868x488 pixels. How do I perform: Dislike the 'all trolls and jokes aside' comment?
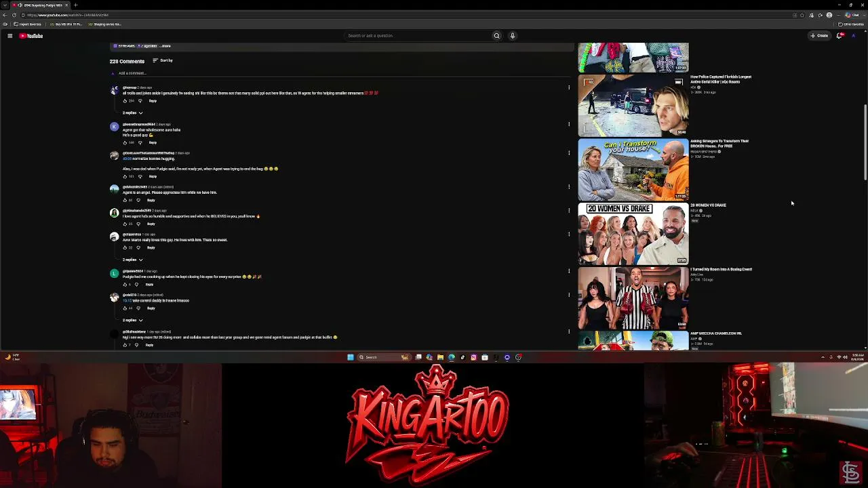point(140,101)
